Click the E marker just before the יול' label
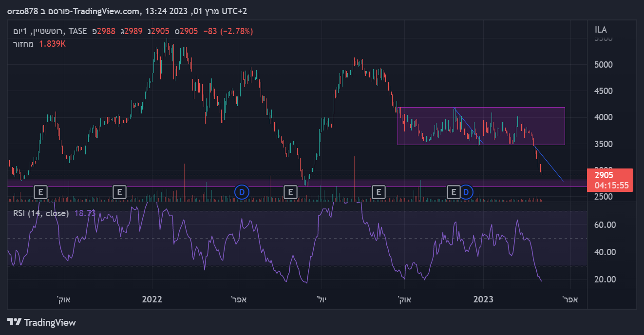644x335 pixels. coord(290,192)
